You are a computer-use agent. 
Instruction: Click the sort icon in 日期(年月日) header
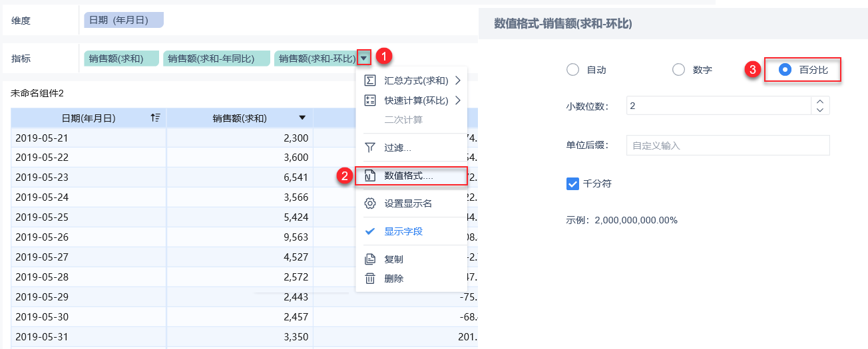(x=155, y=118)
